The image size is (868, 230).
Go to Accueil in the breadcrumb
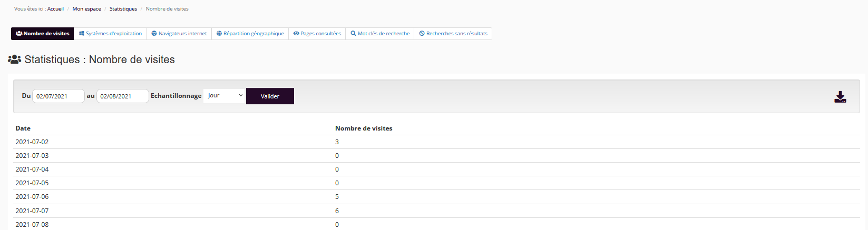(x=55, y=9)
